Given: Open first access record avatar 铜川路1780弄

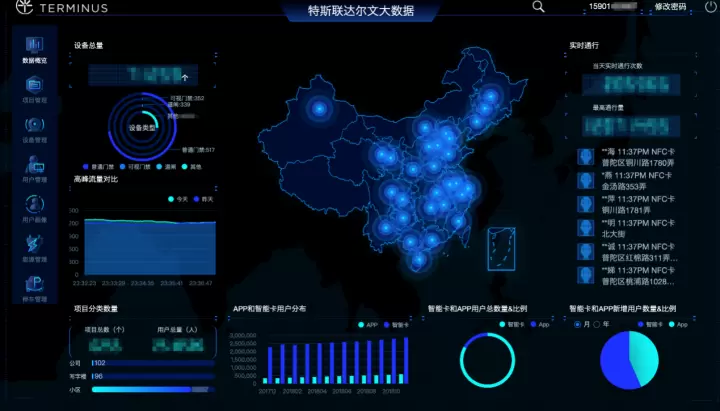Looking at the screenshot, I should 587,157.
